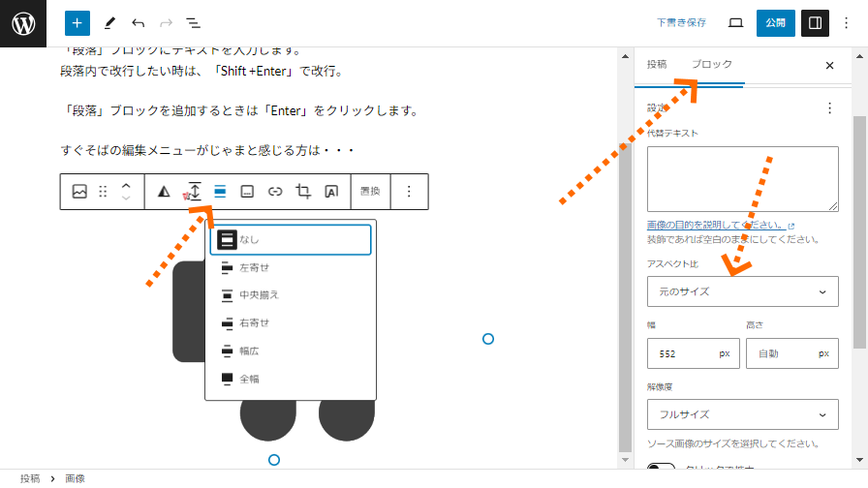Image resolution: width=868 pixels, height=488 pixels.
Task: Open the block inserter plus button
Action: pyautogui.click(x=77, y=22)
